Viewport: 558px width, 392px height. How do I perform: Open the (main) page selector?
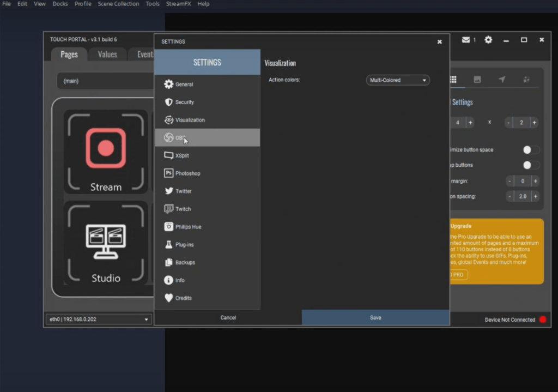pos(105,81)
